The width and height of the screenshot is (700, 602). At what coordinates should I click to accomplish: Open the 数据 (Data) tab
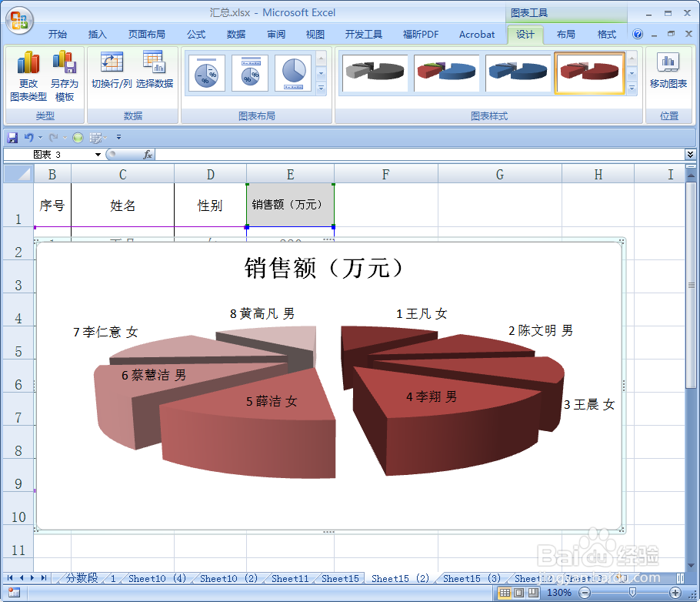[235, 35]
